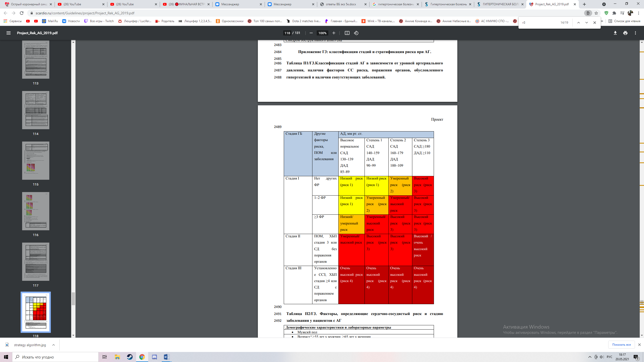Screen dimensions: 644x362
Task: Open Dota 2 matches live bookmark
Action: pos(304,21)
